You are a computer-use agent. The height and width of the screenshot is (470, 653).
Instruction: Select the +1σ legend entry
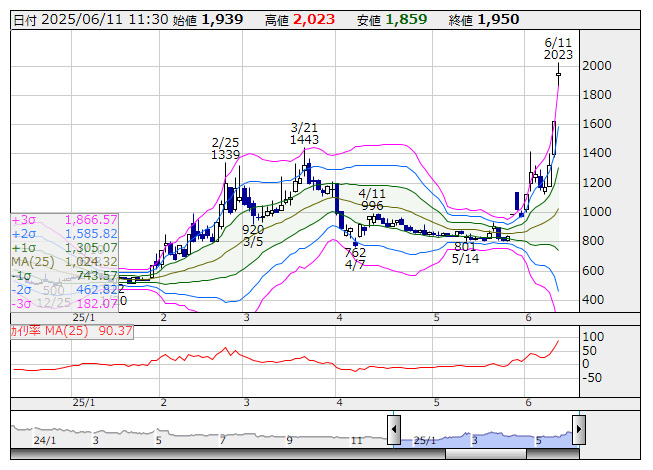point(64,247)
